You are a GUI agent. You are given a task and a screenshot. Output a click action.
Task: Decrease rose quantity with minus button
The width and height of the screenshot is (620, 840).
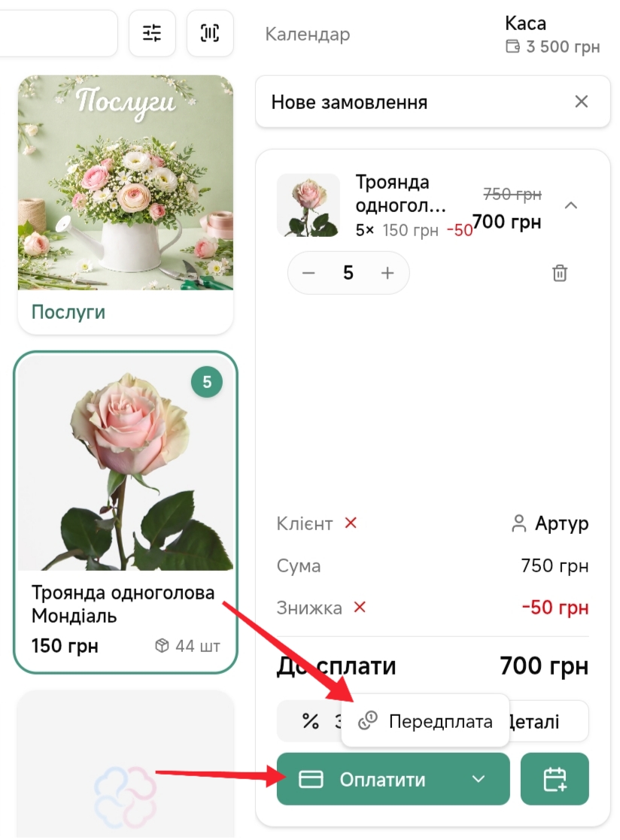tap(308, 273)
